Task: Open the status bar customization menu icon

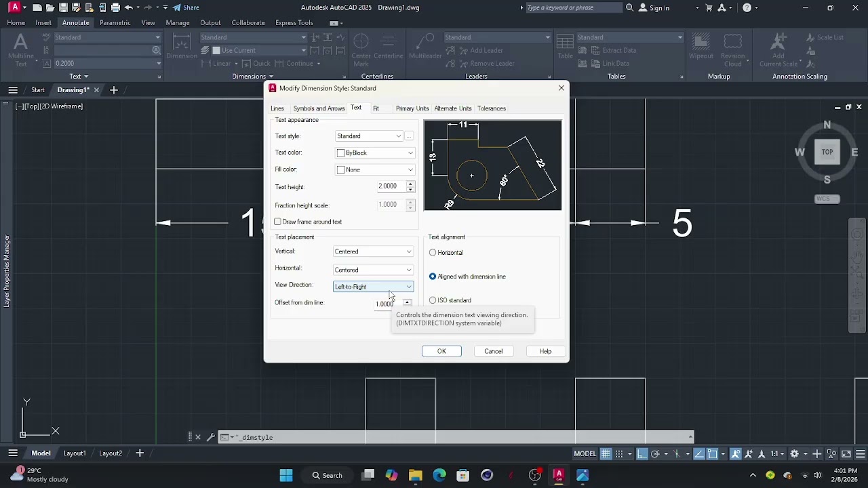Action: [859, 454]
